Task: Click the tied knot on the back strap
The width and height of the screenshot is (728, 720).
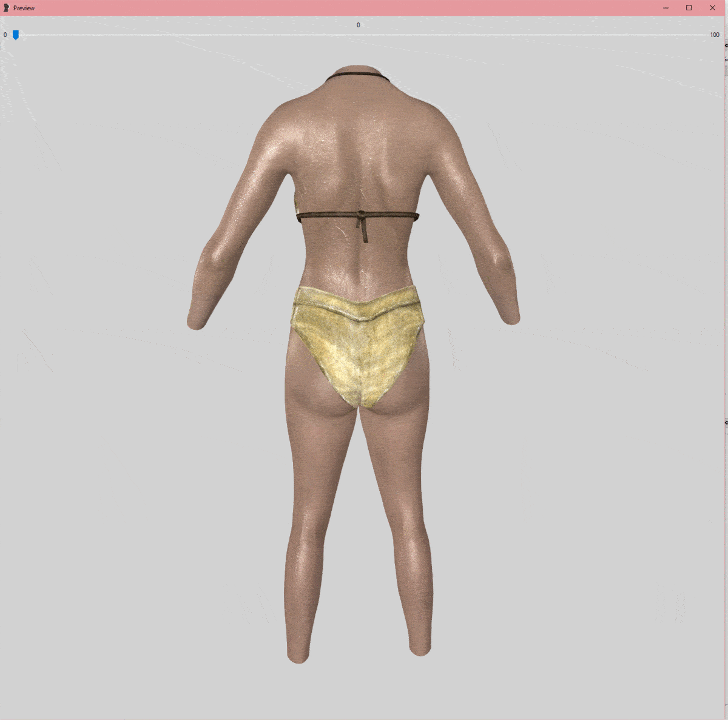Action: (362, 217)
